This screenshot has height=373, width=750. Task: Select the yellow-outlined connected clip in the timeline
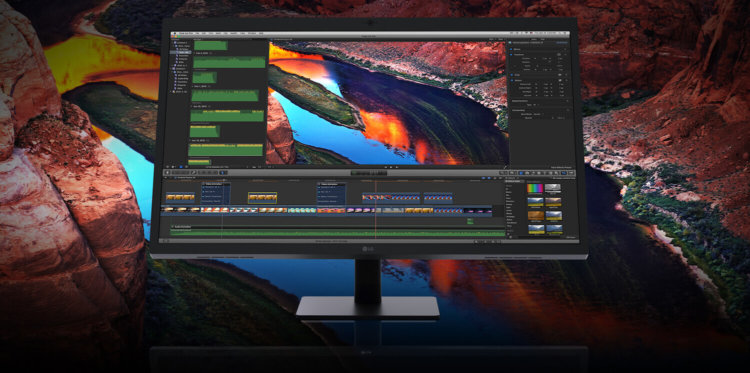pyautogui.click(x=262, y=197)
